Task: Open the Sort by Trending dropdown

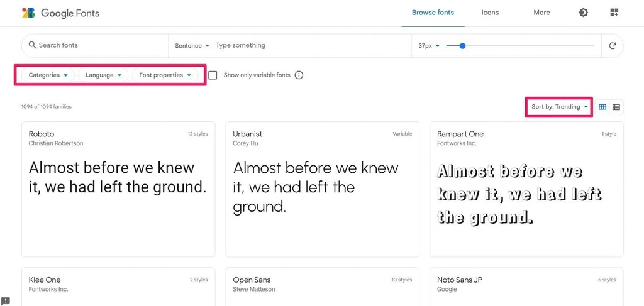Action: click(x=559, y=107)
